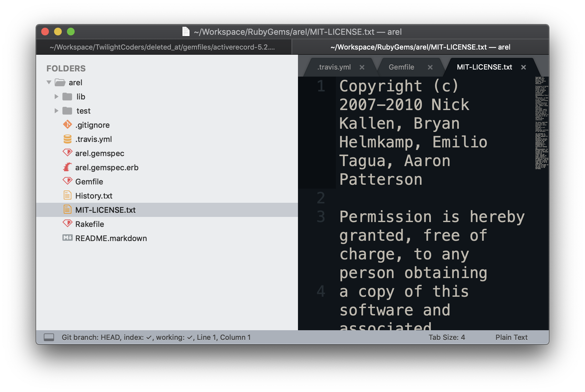Select the arel.gemspec gem icon
Image resolution: width=585 pixels, height=392 pixels.
(67, 153)
